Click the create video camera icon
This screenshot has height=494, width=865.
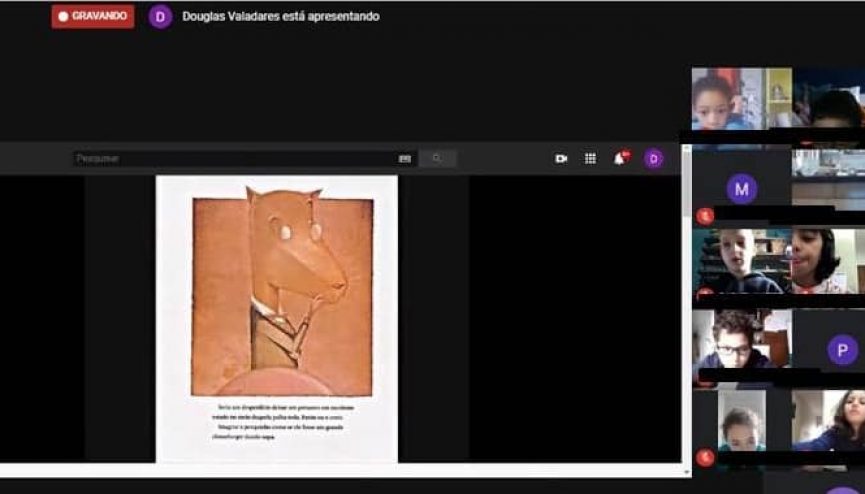561,159
